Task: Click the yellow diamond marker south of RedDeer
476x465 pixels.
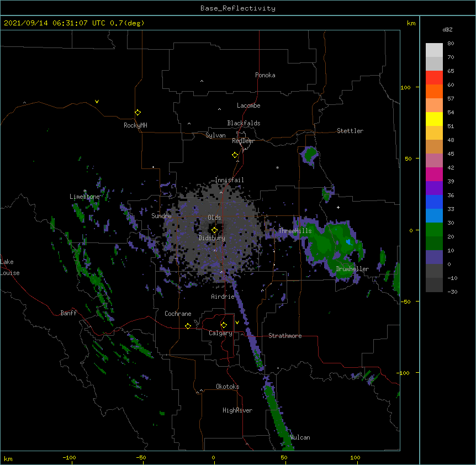Action: pyautogui.click(x=235, y=155)
